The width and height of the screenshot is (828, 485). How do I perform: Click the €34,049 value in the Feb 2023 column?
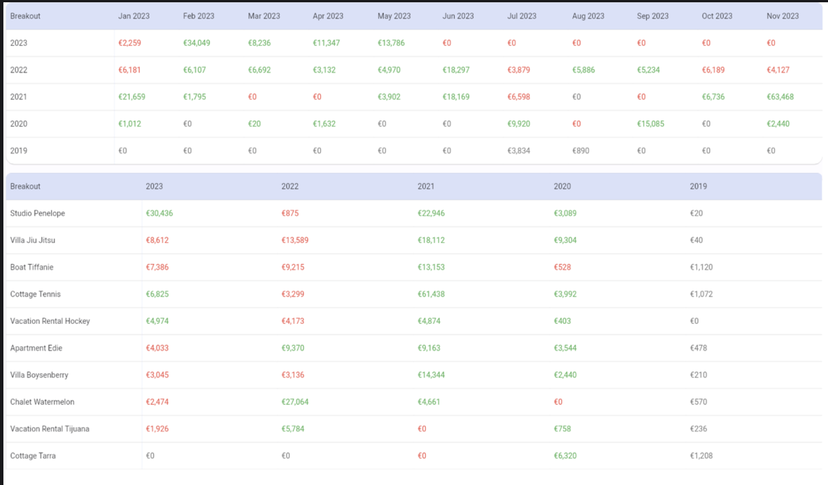click(x=198, y=43)
